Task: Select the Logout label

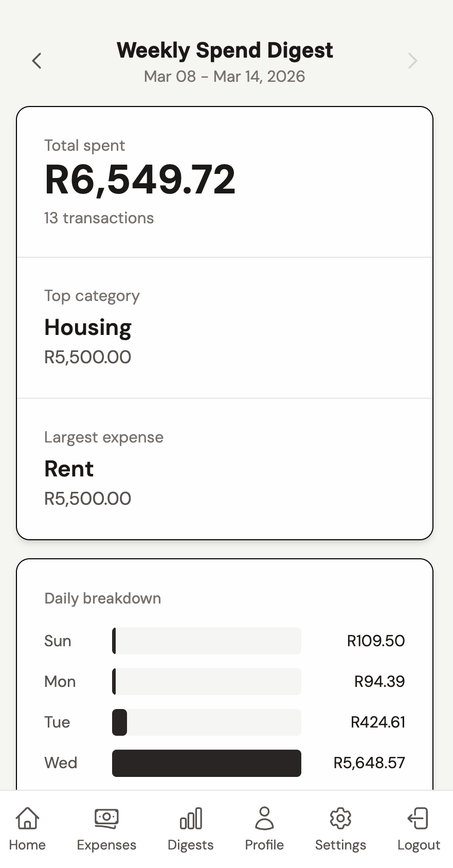Action: (x=419, y=845)
